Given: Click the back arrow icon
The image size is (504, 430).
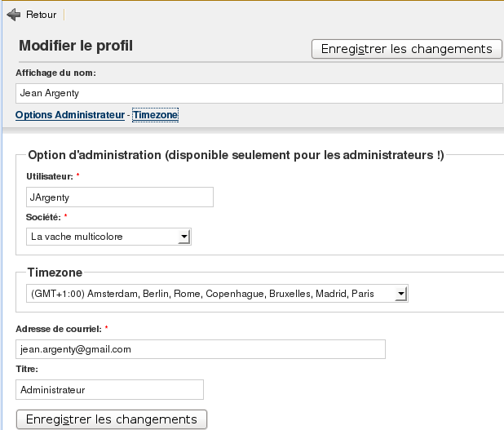Looking at the screenshot, I should pos(13,15).
